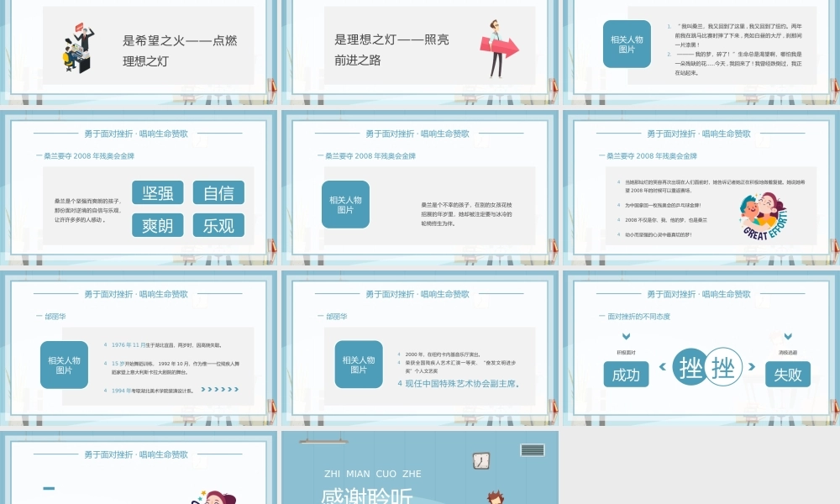Image resolution: width=840 pixels, height=504 pixels.
Task: Click the small label "积极面对"
Action: click(626, 353)
